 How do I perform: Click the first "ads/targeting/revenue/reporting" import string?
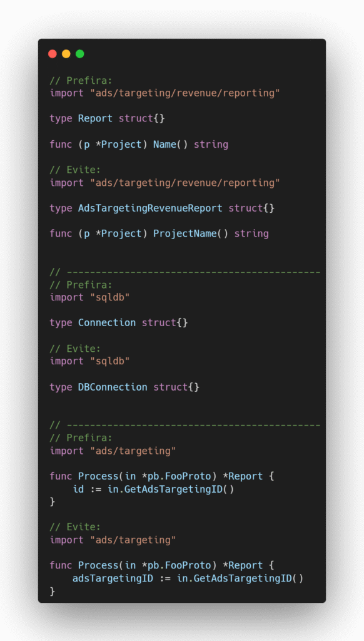click(185, 93)
